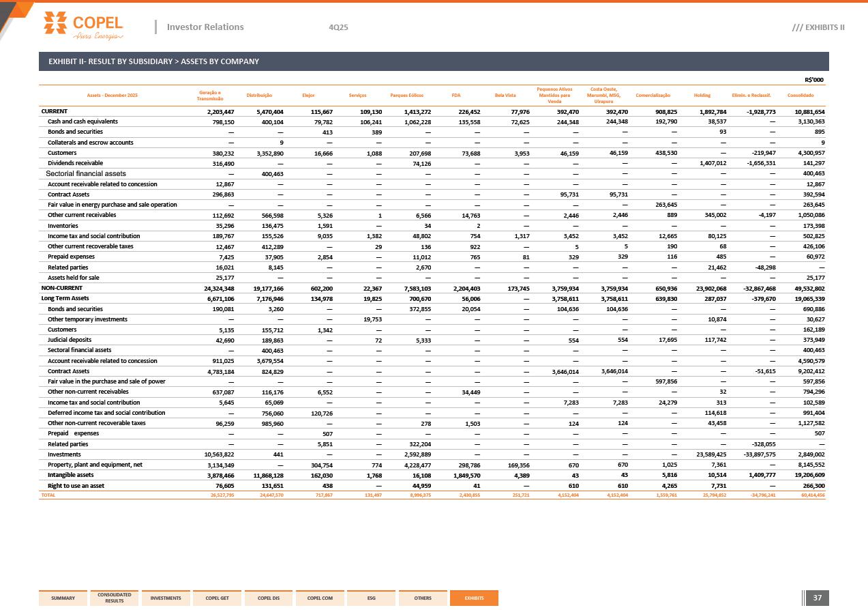Click the Exhibit II title banner
This screenshot has width=868, height=610.
click(x=153, y=61)
